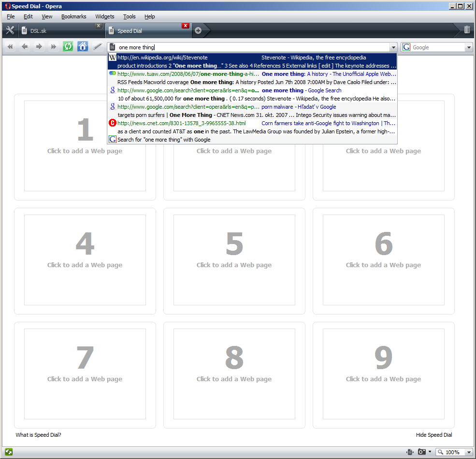Select the Stevenote Wikipedia suggestion
This screenshot has height=459, width=476.
252,61
